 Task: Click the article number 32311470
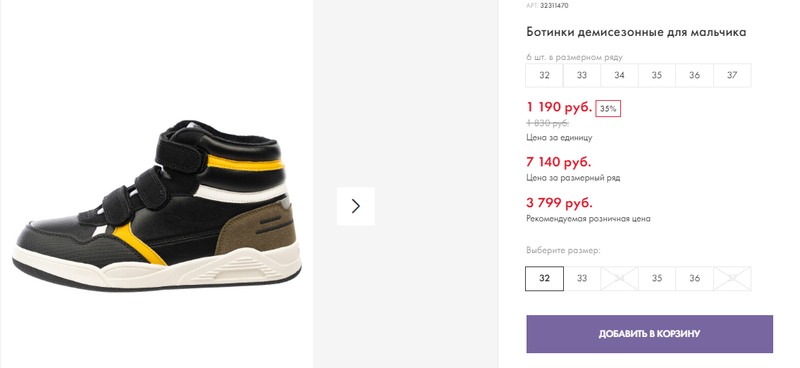[554, 6]
